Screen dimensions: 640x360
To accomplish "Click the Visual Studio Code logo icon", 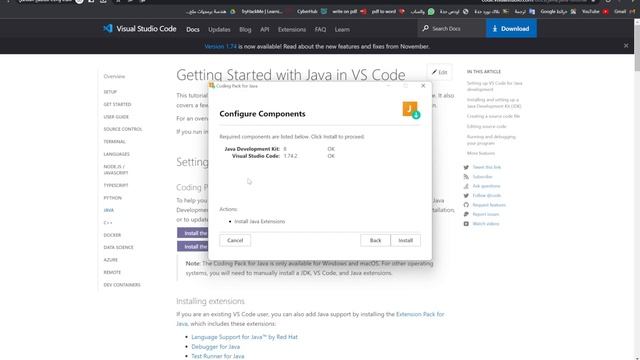I will (x=108, y=29).
